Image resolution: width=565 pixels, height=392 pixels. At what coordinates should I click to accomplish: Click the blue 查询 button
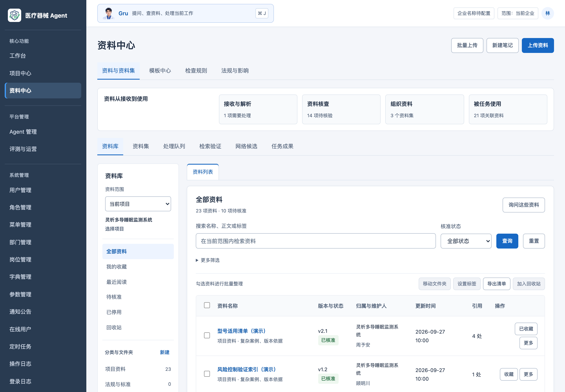click(x=507, y=241)
